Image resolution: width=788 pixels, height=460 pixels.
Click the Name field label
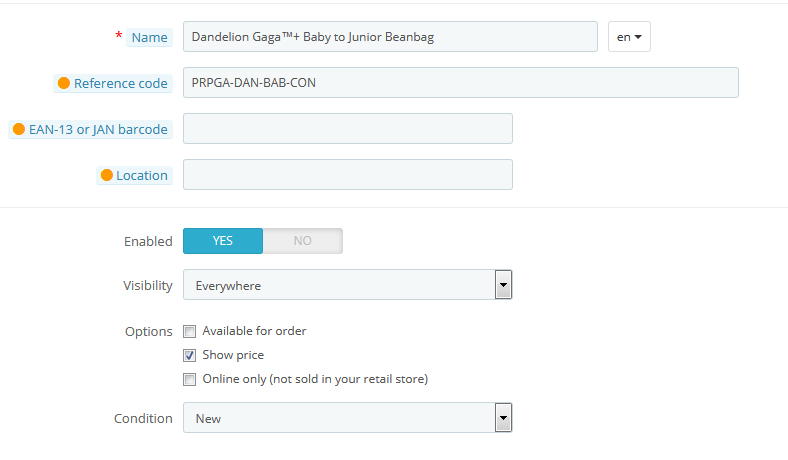pos(150,37)
